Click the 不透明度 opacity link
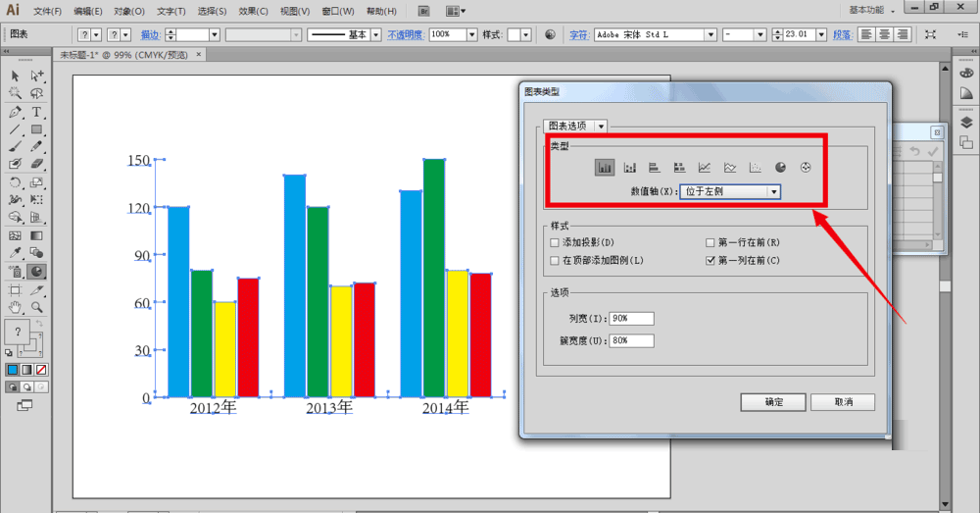Screen dimensions: 980x513 (x=406, y=35)
